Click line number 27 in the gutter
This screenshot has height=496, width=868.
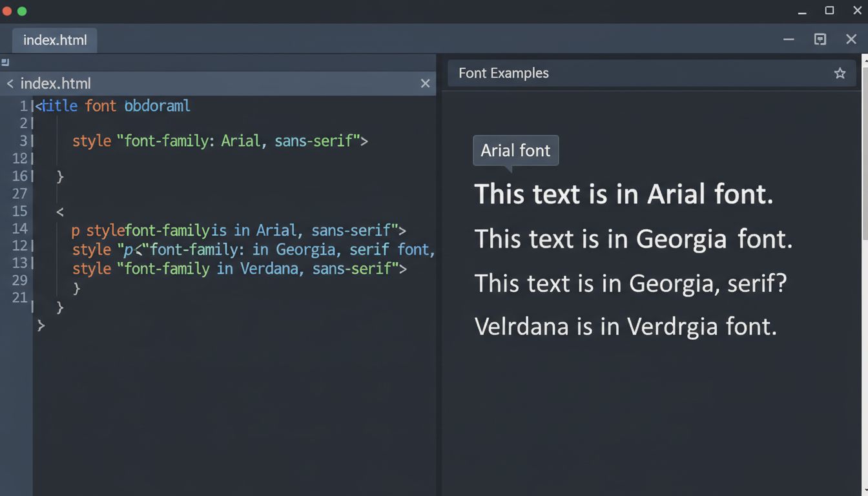[x=20, y=194]
